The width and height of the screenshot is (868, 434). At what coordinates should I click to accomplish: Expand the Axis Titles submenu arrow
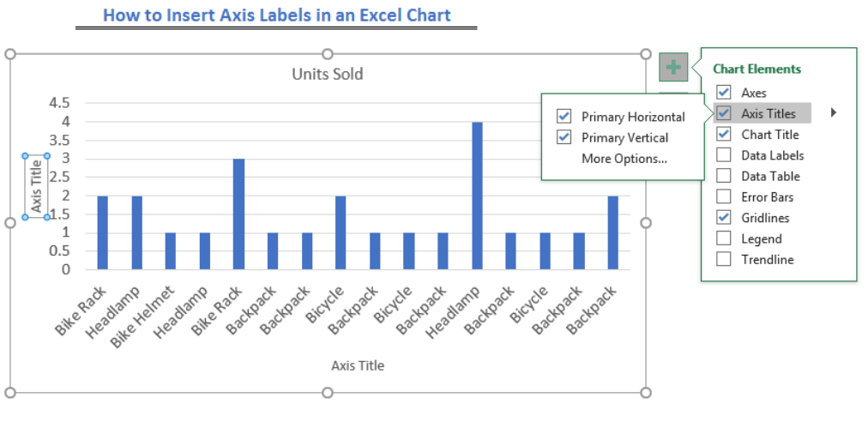pos(834,113)
